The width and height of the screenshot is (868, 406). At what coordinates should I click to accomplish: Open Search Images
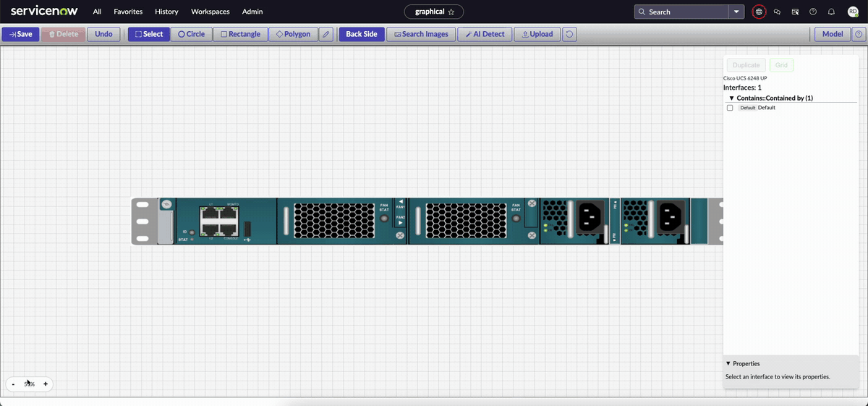click(421, 34)
